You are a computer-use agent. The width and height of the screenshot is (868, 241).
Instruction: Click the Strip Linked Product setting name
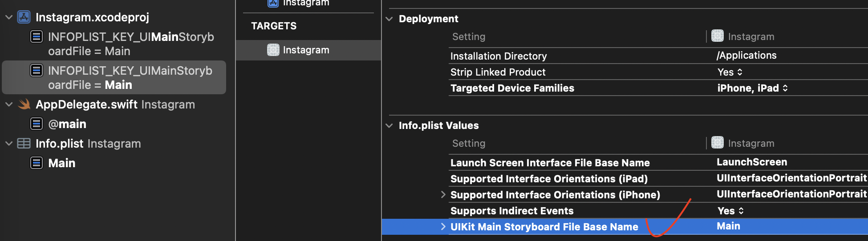tap(498, 72)
